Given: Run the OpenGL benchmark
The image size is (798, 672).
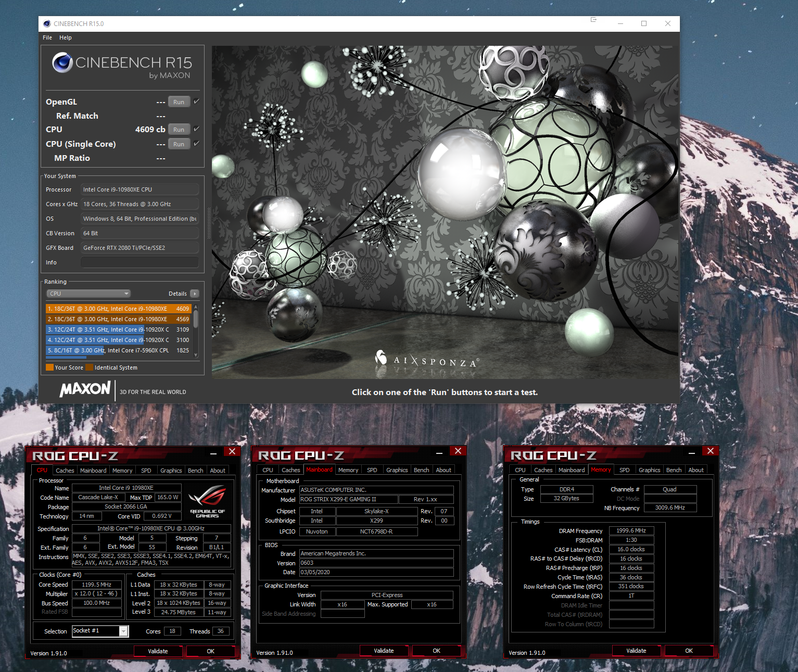Looking at the screenshot, I should [179, 102].
